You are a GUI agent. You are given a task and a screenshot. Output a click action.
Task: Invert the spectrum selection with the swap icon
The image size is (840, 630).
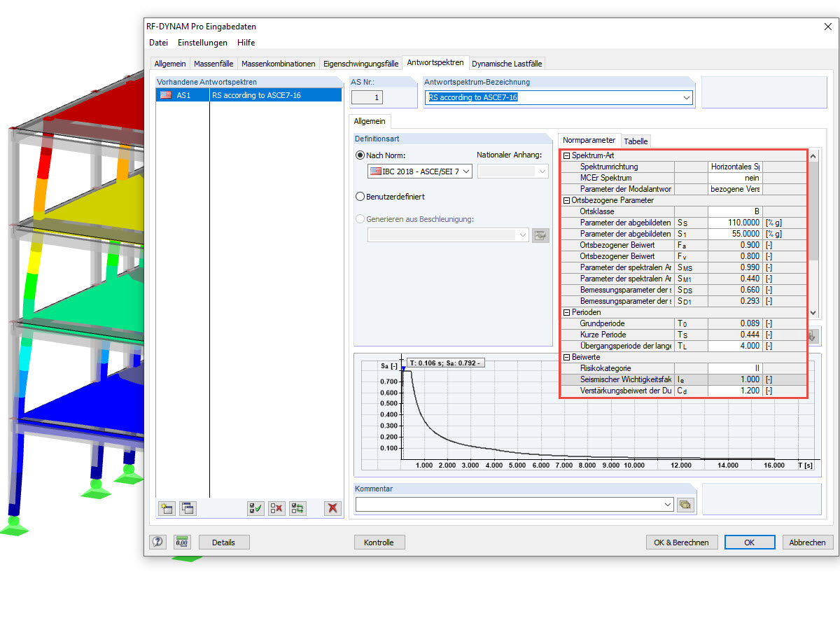[x=297, y=508]
